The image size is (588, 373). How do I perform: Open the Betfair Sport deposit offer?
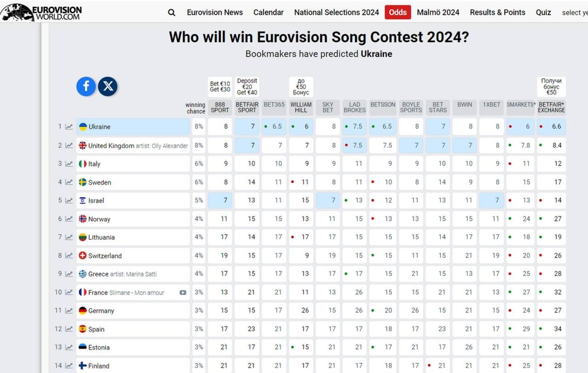[x=247, y=86]
